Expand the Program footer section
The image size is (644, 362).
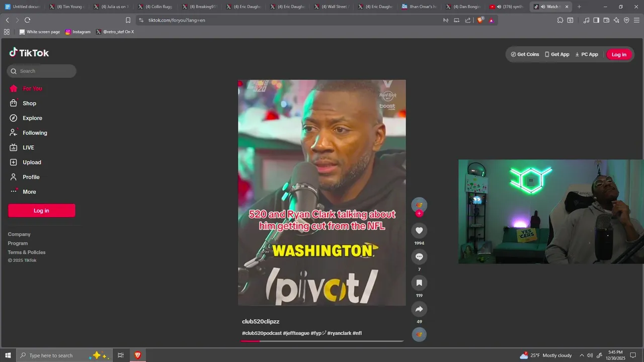[x=18, y=243]
